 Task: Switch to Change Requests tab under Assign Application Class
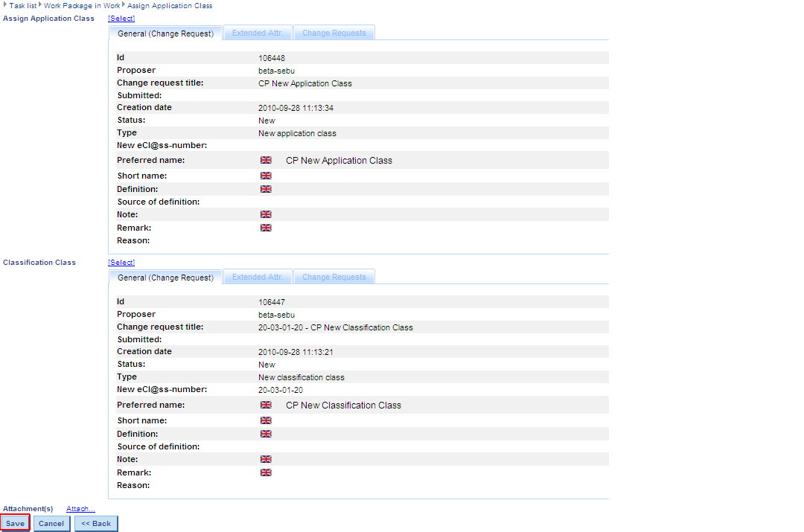[334, 33]
